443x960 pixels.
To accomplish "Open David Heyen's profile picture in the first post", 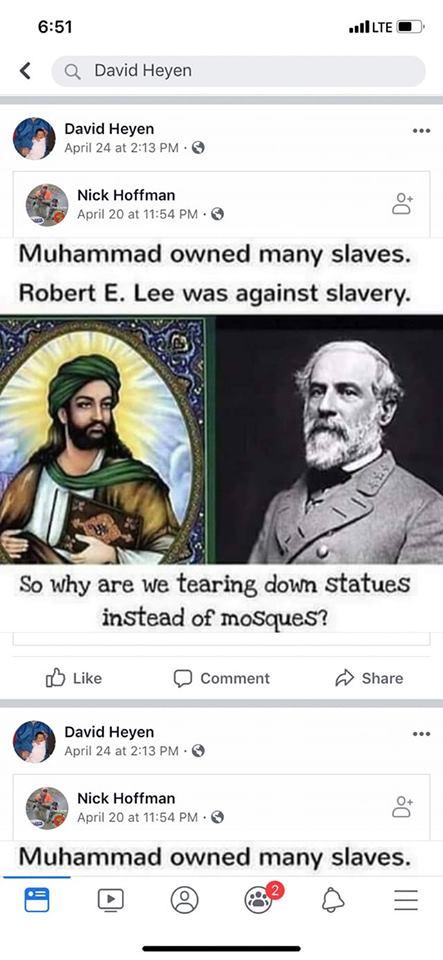I will (34, 138).
